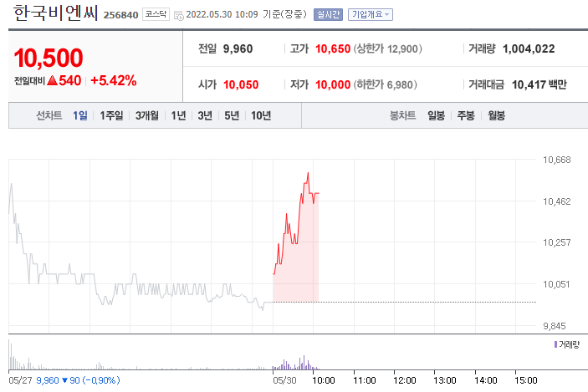This screenshot has height=392, width=588.
Task: Open the 기업개요 dropdown
Action: (370, 14)
